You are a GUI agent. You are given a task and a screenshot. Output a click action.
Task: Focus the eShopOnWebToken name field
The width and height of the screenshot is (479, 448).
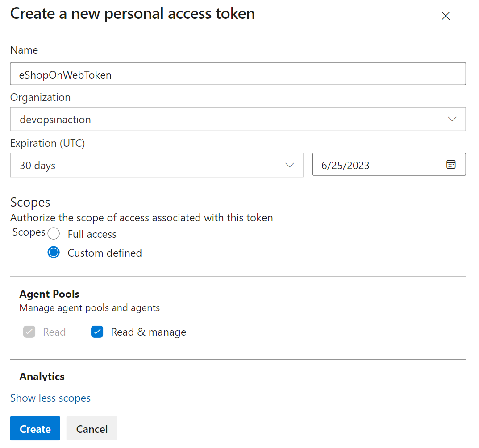[x=237, y=74]
